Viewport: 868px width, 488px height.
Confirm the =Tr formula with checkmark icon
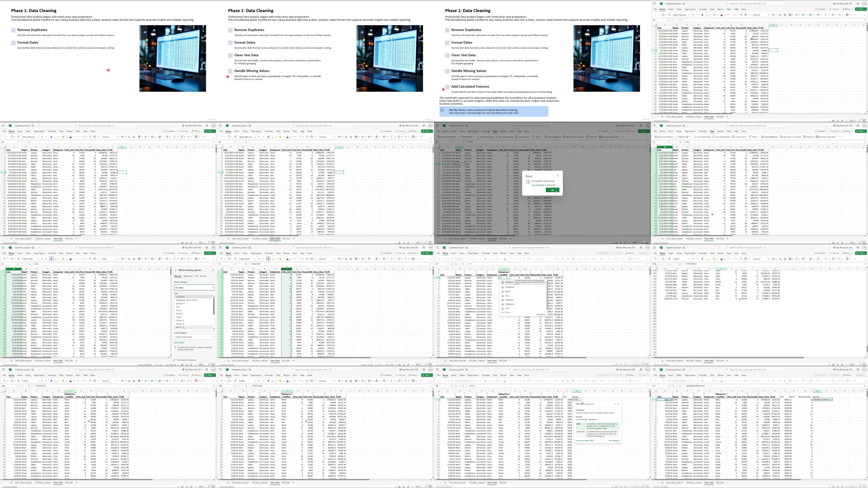pos(460,264)
